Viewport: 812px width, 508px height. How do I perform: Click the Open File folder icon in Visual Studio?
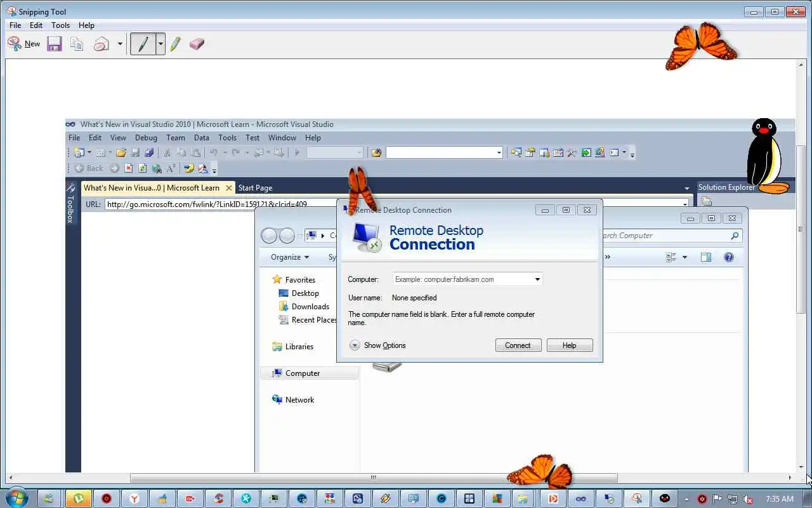coord(121,152)
